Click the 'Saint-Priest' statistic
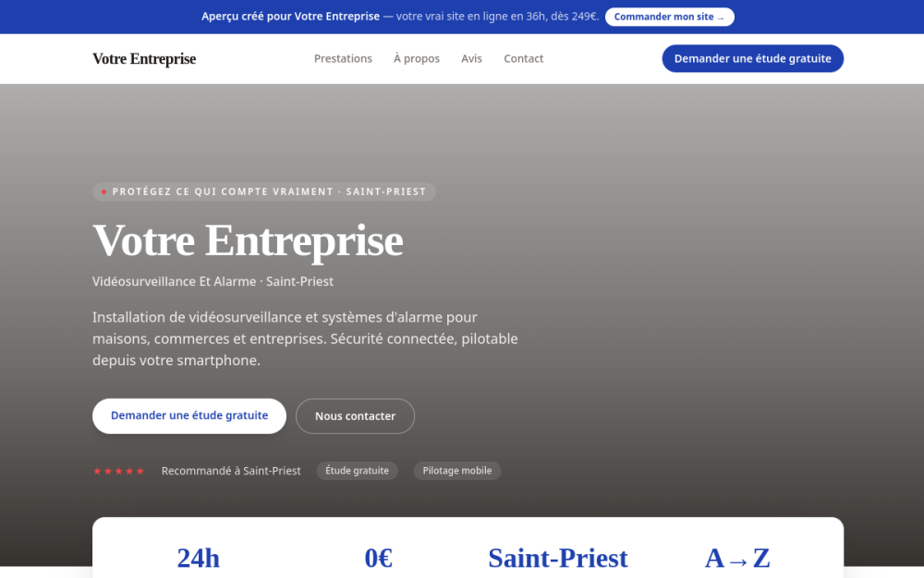 tap(558, 558)
